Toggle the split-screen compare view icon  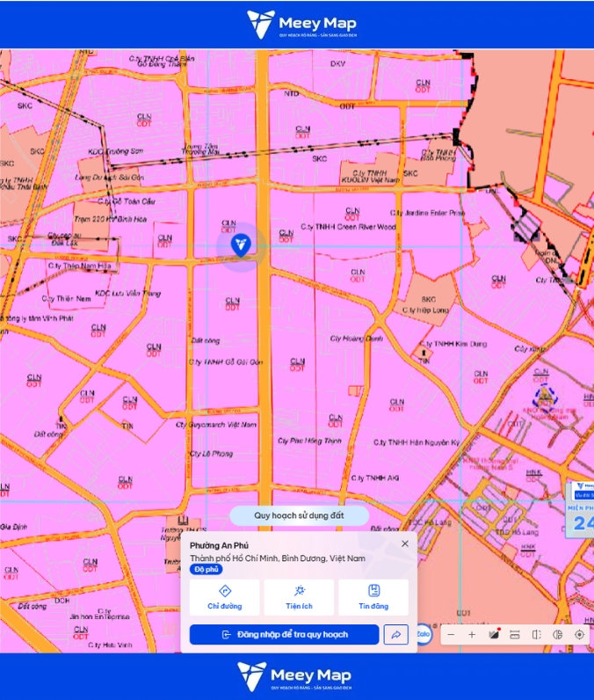point(537,634)
